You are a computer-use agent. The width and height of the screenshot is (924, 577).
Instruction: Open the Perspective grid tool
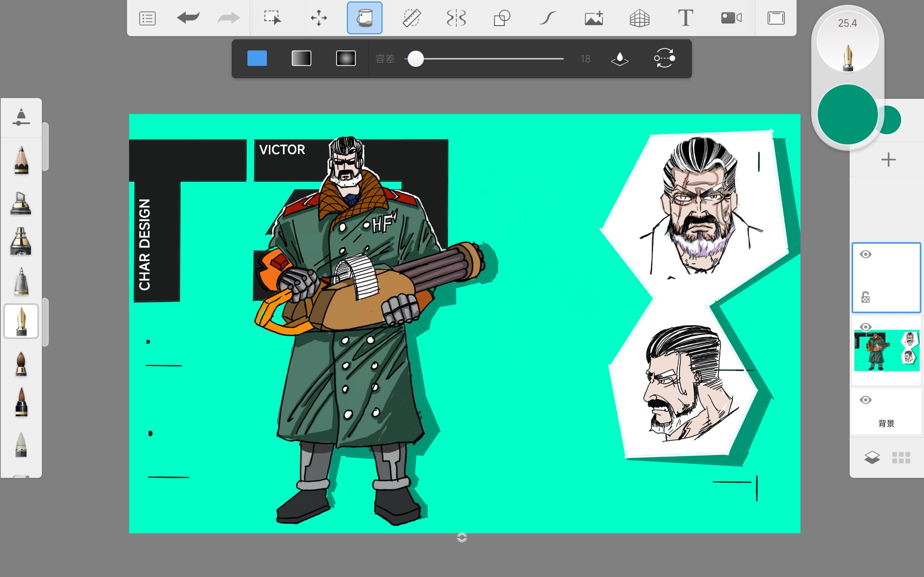tap(640, 18)
